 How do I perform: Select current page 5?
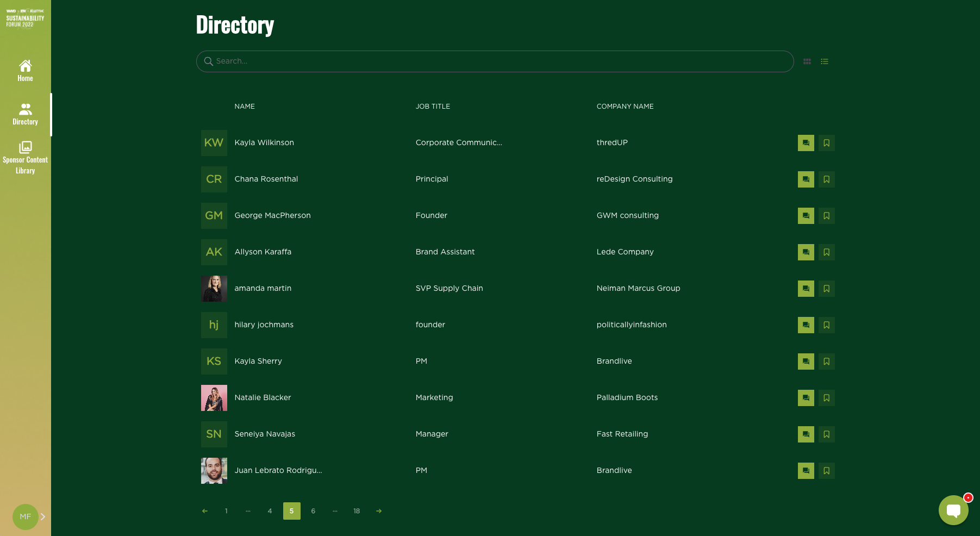[292, 511]
